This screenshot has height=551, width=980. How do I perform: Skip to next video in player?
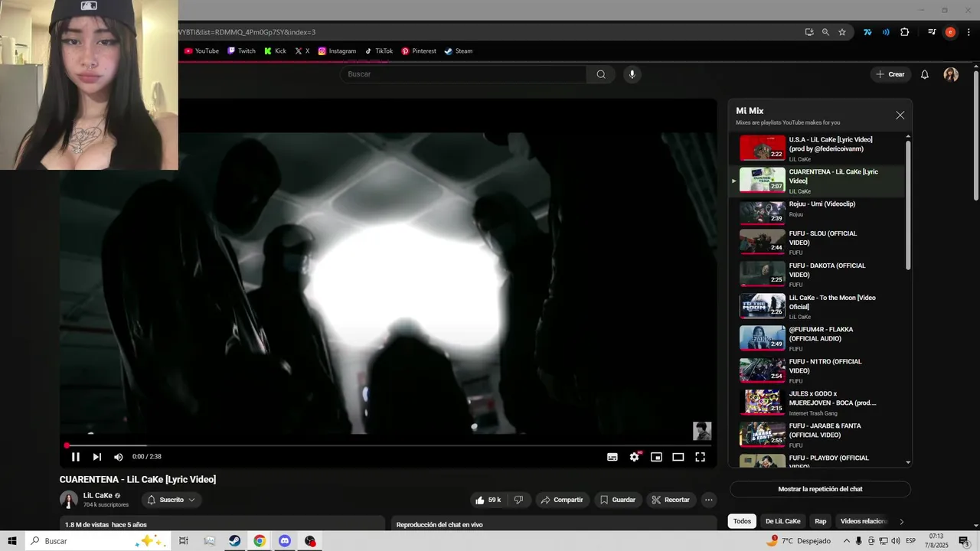point(97,457)
